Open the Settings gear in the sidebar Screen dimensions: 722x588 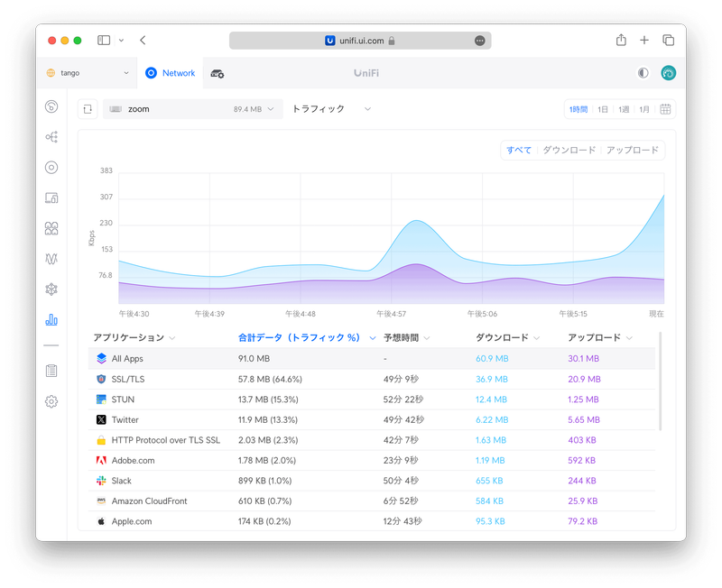51,401
